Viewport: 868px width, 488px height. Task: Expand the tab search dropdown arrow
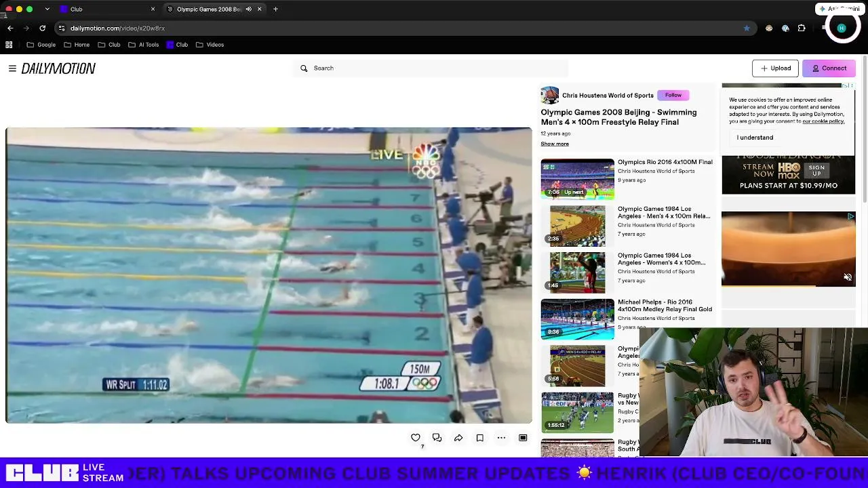[47, 9]
